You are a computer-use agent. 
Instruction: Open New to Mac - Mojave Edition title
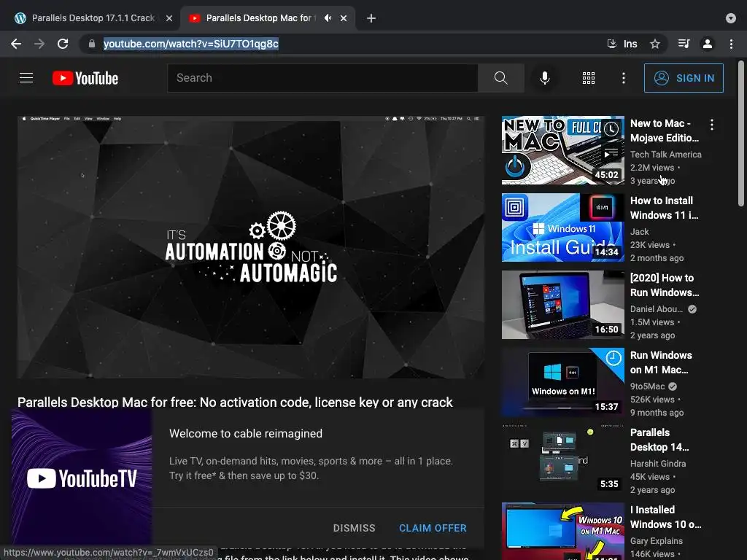point(665,131)
